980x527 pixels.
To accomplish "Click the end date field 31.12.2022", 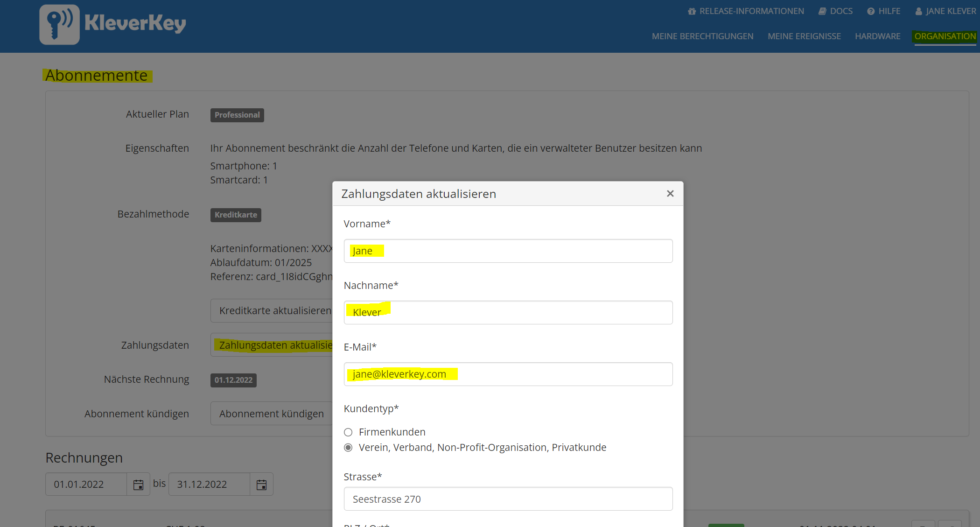I will (209, 485).
